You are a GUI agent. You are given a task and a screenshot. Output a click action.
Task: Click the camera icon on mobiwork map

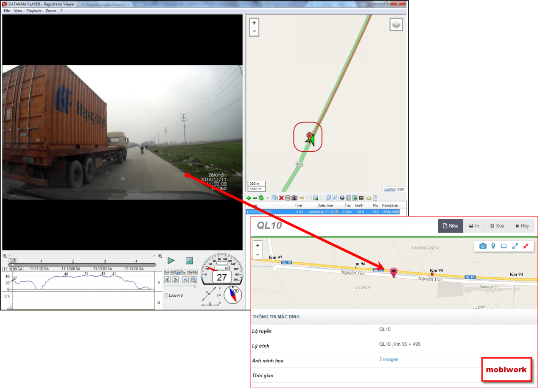click(x=483, y=246)
